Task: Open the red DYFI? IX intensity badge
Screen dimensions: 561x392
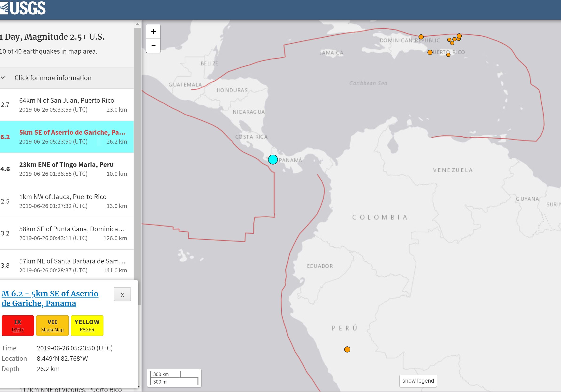Action: coord(18,325)
